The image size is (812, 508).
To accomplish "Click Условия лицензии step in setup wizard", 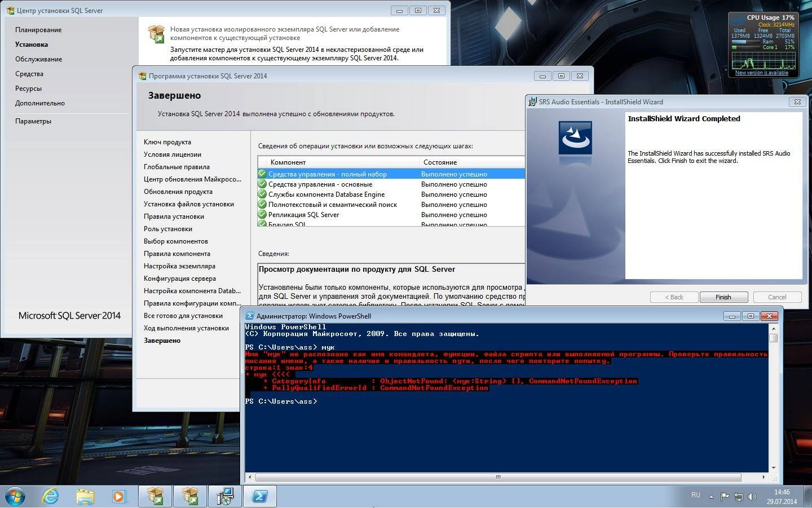I will pyautogui.click(x=173, y=154).
